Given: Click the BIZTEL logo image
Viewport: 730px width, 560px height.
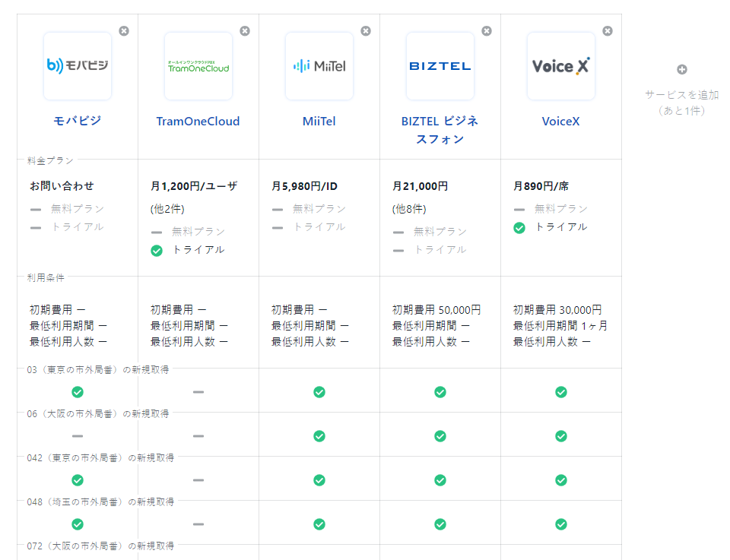Looking at the screenshot, I should 440,66.
